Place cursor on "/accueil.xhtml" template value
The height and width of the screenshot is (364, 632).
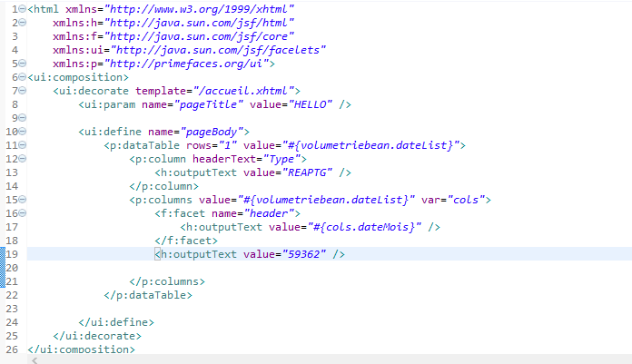tap(243, 91)
